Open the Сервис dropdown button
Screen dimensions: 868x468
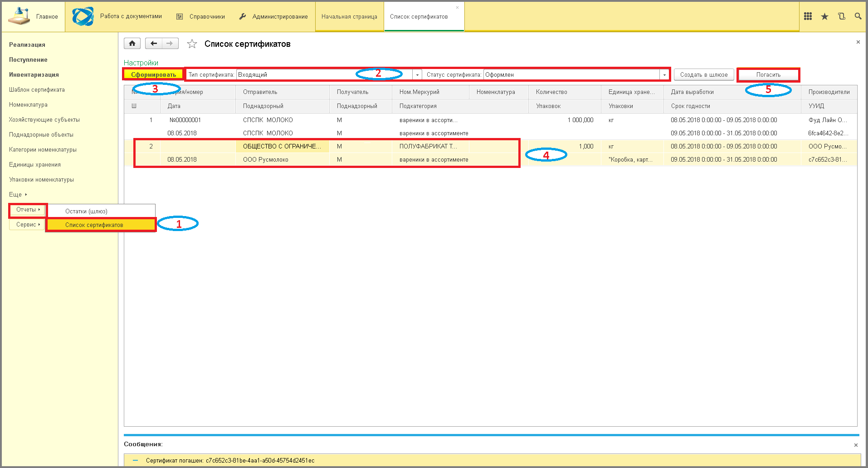click(28, 224)
